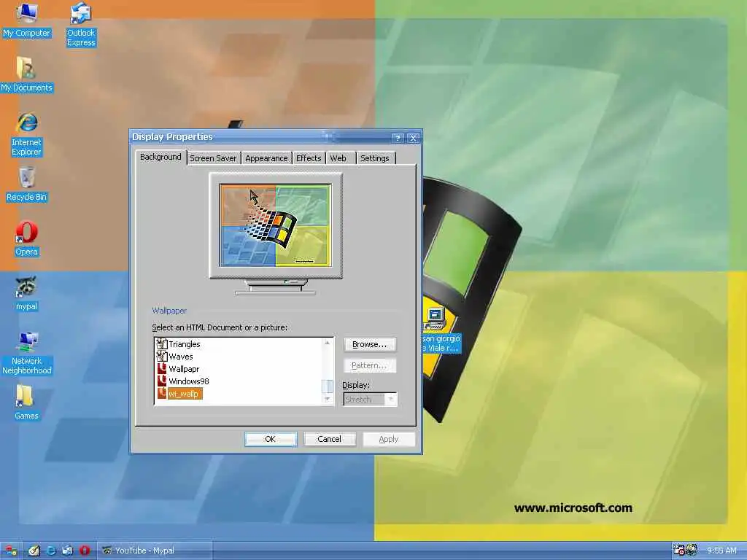Open the Recycle Bin icon
The width and height of the screenshot is (747, 560).
[x=27, y=184]
